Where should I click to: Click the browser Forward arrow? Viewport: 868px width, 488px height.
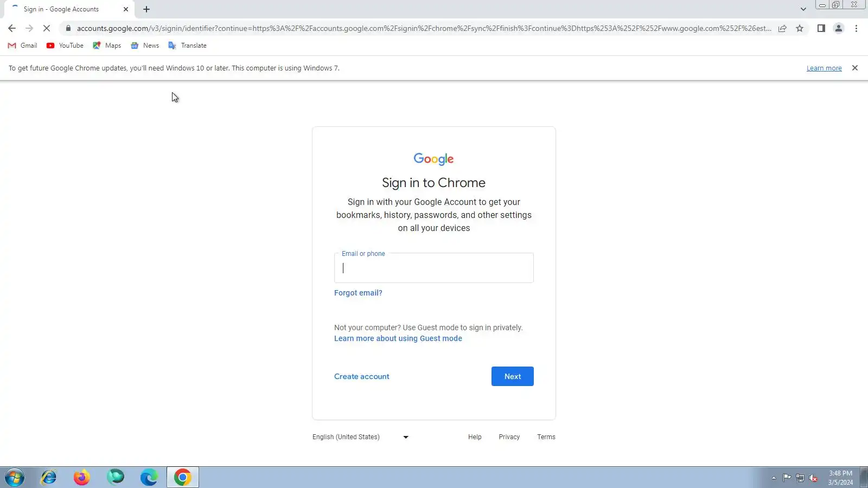(x=29, y=28)
